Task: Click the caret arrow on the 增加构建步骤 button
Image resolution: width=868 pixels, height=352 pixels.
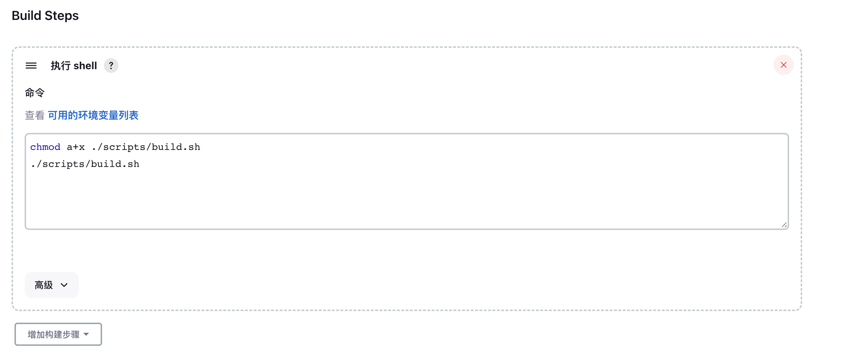Action: point(86,334)
